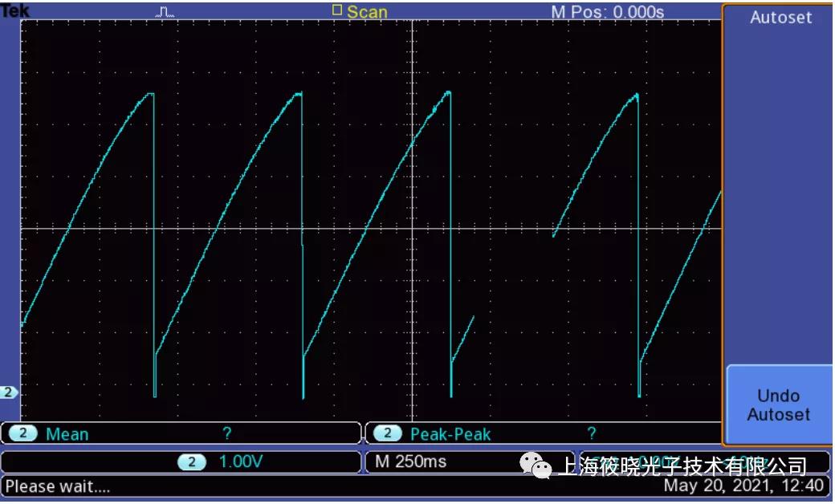Click the Tek logo
The height and width of the screenshot is (504, 835).
click(x=13, y=10)
